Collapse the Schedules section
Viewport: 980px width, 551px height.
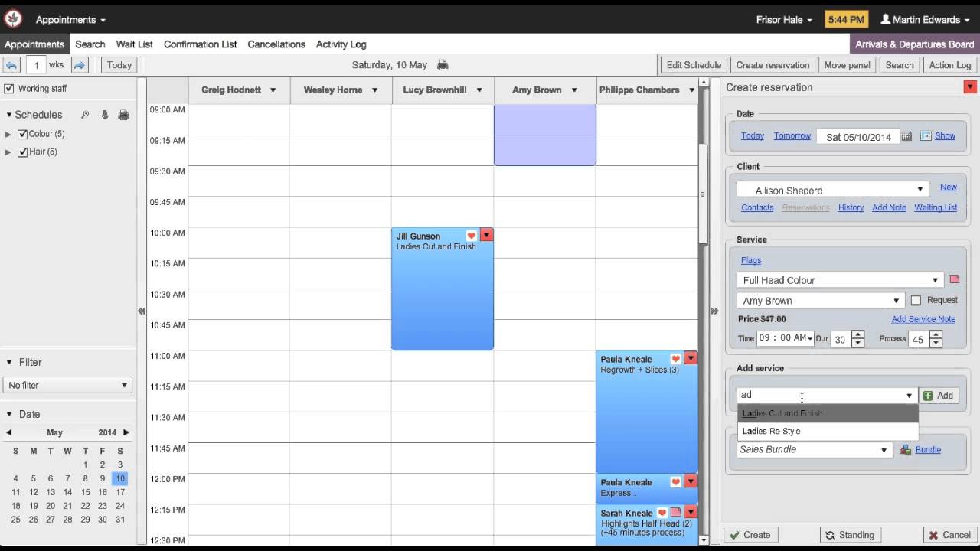[x=9, y=115]
